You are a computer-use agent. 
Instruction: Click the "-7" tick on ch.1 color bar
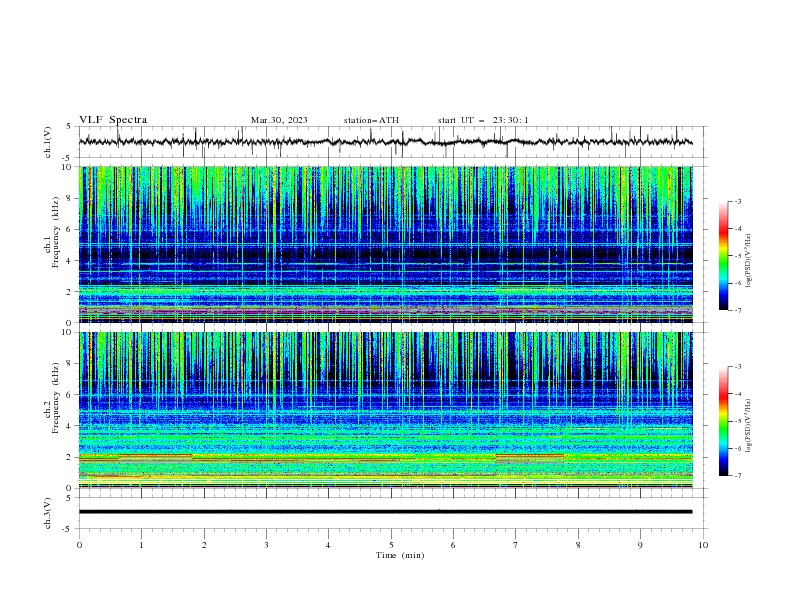[x=738, y=310]
